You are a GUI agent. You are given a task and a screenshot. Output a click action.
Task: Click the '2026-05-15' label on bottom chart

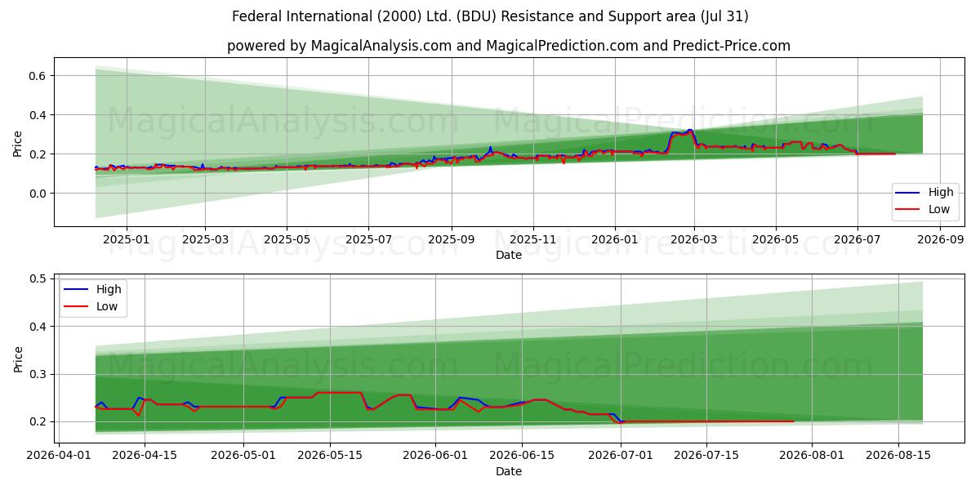click(330, 457)
